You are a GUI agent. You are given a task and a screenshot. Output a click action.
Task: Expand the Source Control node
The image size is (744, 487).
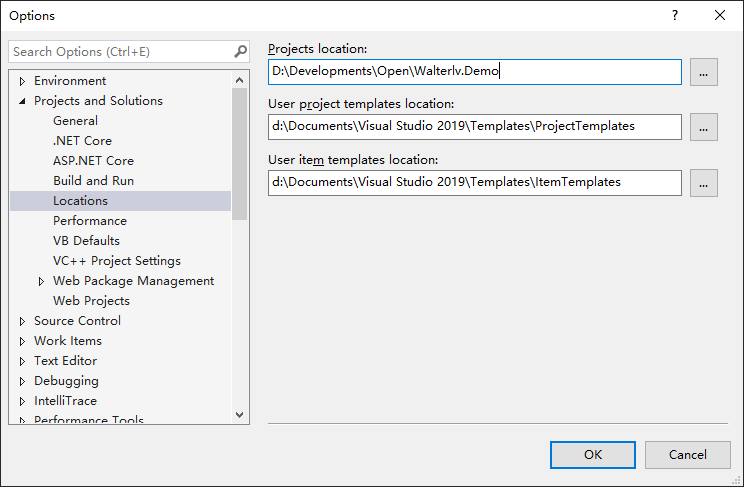[x=23, y=321]
